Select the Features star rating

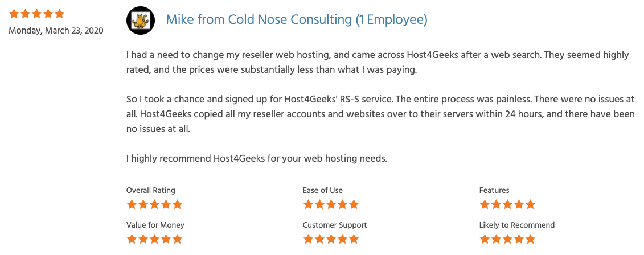tap(507, 204)
